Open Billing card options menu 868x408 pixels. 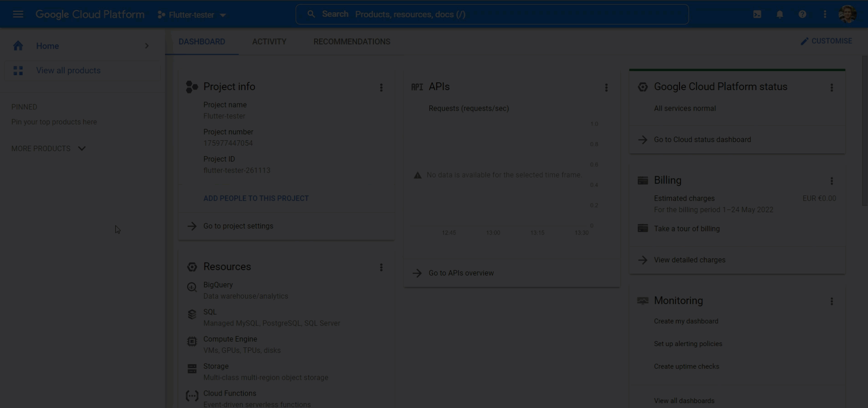click(832, 181)
